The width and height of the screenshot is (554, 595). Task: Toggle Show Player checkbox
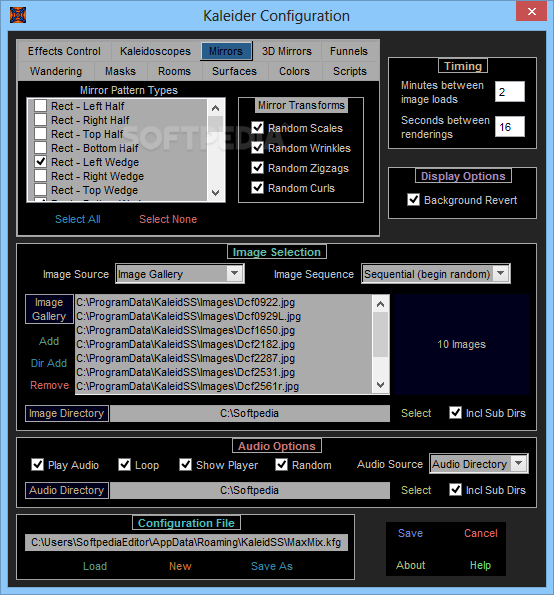185,464
